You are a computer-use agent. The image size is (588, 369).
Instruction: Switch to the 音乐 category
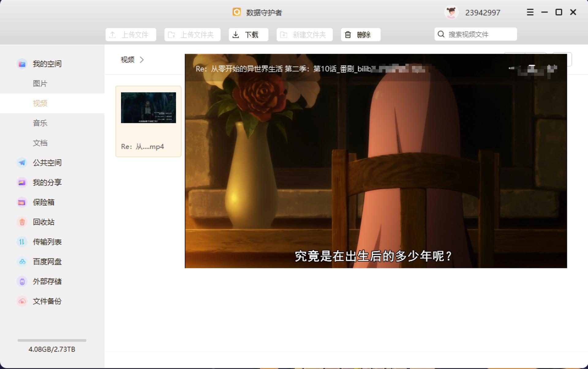pyautogui.click(x=40, y=123)
